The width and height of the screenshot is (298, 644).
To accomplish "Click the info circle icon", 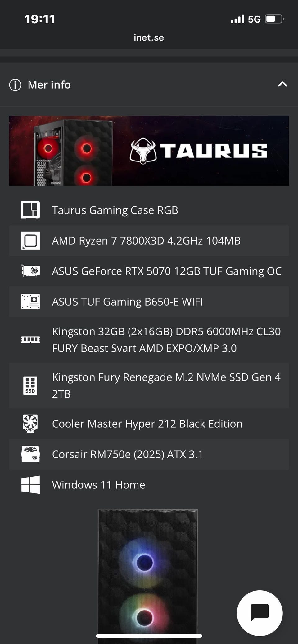I will pos(15,85).
